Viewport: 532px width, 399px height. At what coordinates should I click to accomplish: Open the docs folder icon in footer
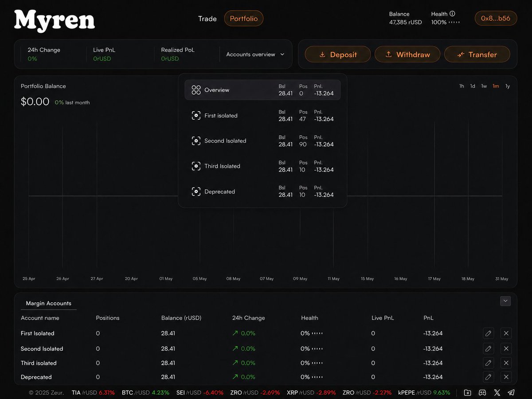click(467, 392)
